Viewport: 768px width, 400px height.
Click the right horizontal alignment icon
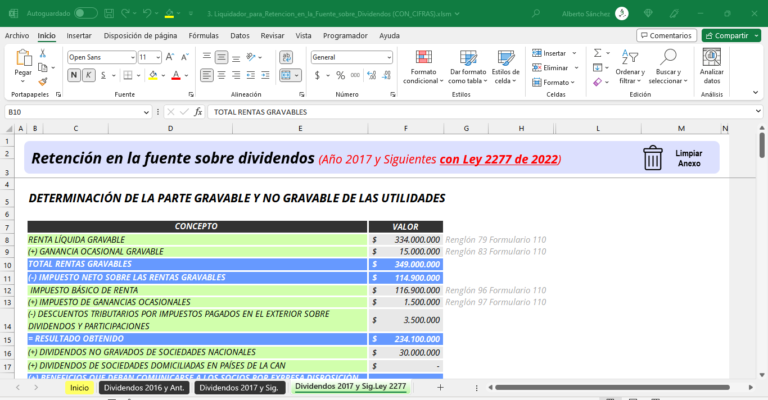236,75
